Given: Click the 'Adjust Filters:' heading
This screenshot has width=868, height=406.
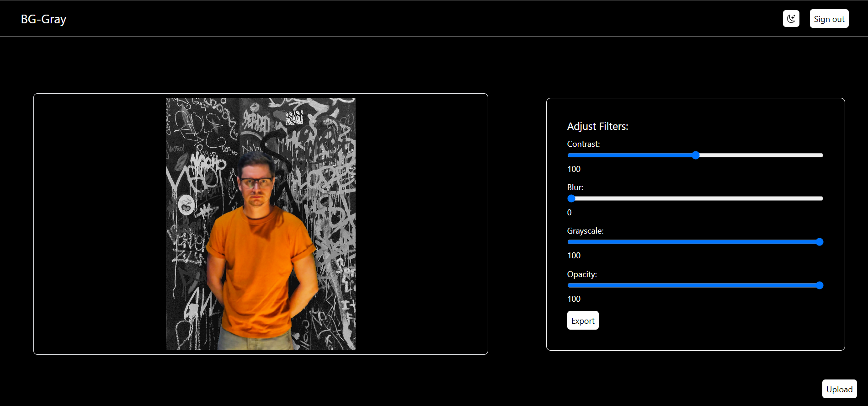Looking at the screenshot, I should [597, 126].
